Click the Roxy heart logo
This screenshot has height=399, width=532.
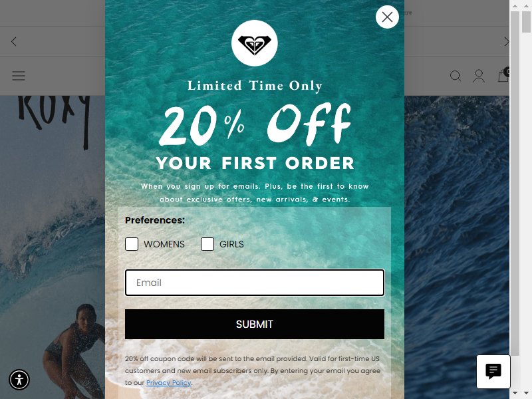coord(255,43)
